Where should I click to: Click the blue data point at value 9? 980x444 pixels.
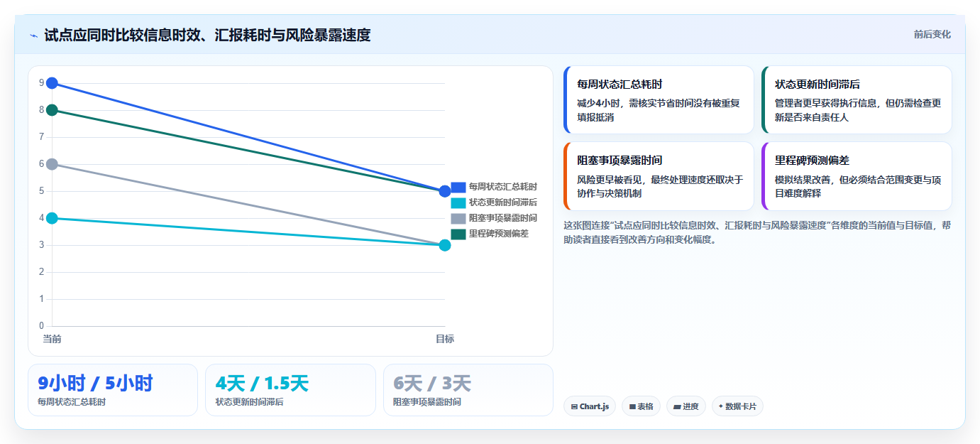coord(52,83)
